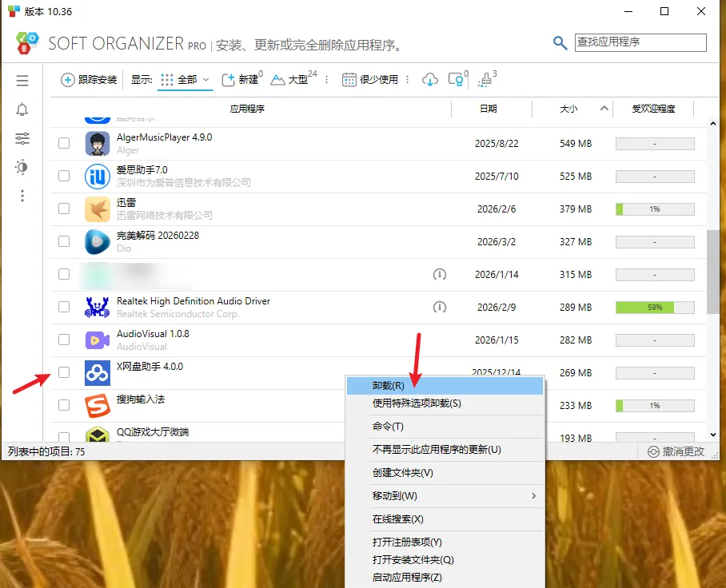Check the 迅雷 checkbox
726x588 pixels.
64,209
